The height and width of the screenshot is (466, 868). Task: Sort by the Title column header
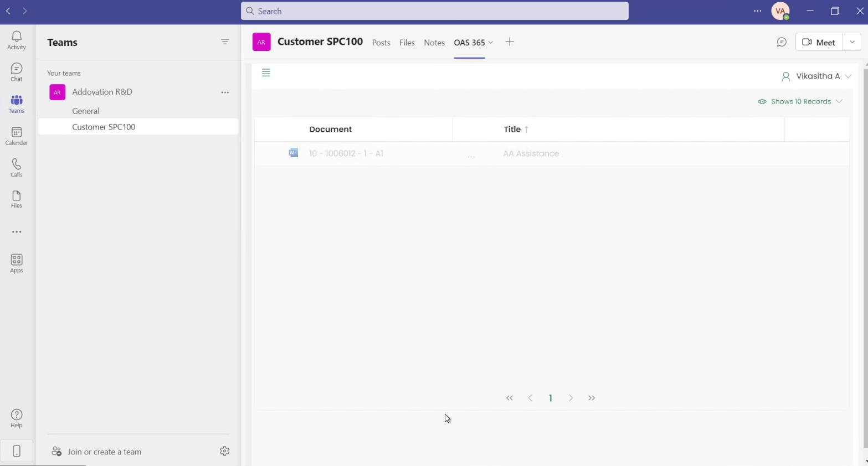[512, 130]
